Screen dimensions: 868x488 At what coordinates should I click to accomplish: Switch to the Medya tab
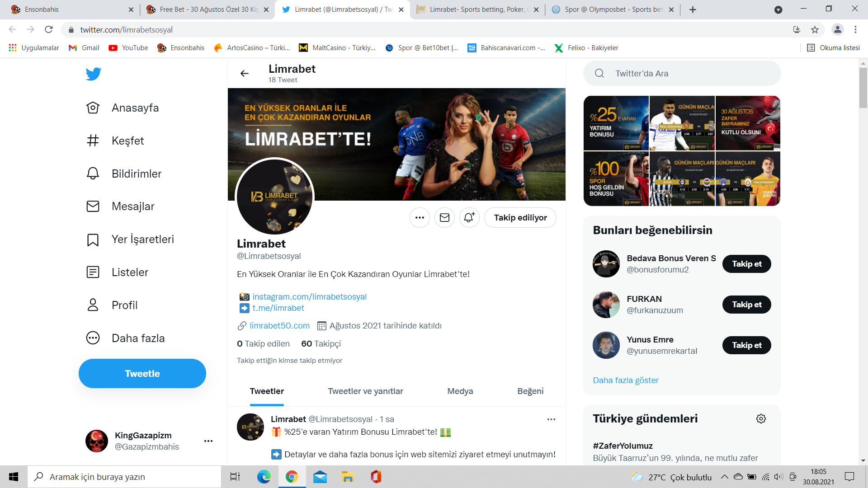(460, 391)
